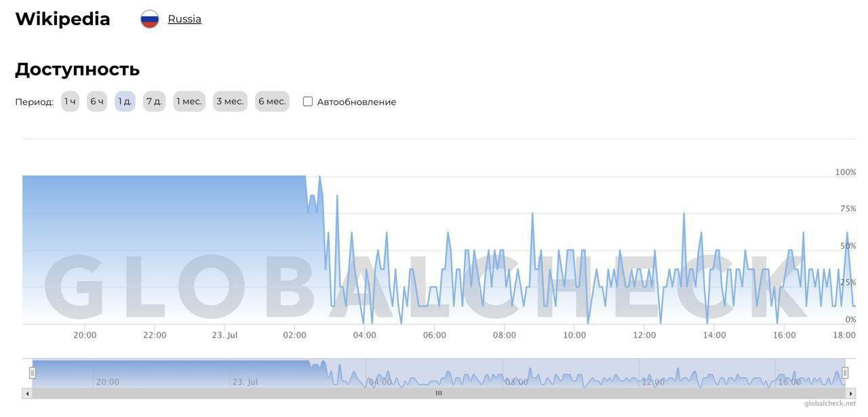Set period to 1 мес.

tap(189, 102)
